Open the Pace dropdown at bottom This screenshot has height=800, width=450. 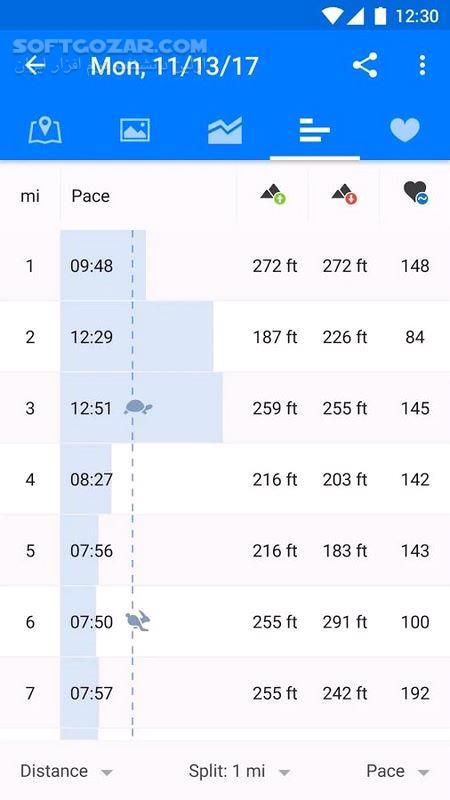pyautogui.click(x=398, y=771)
